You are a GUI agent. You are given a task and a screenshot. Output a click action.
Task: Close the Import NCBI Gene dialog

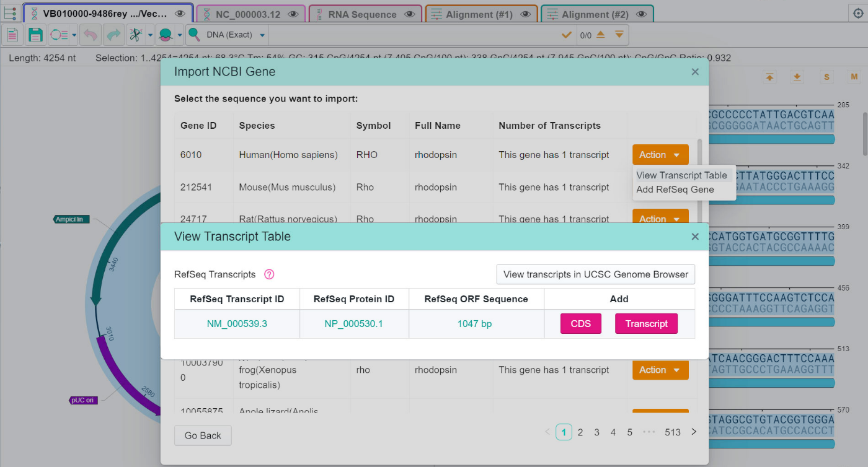tap(695, 72)
